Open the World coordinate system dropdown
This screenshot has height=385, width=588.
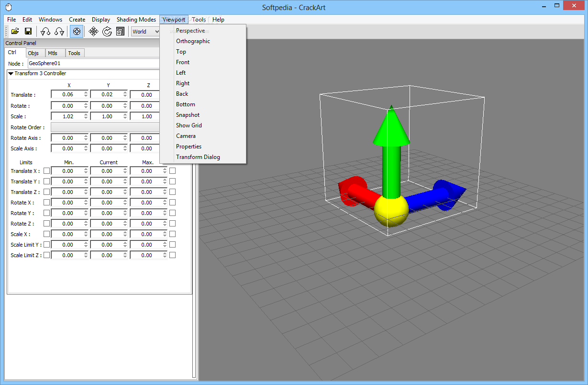(x=146, y=32)
